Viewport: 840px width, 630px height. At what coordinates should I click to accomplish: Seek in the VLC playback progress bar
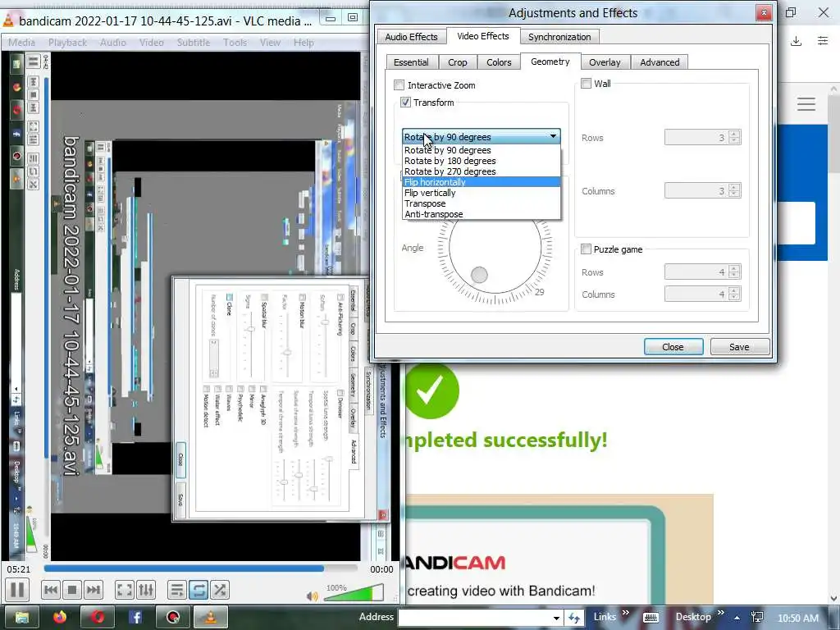(200, 568)
